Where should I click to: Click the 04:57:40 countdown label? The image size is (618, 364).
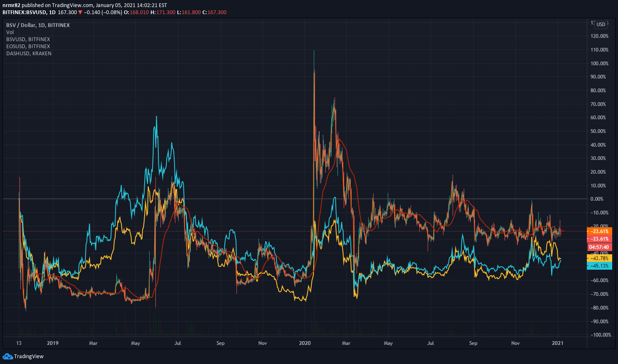[x=599, y=247]
